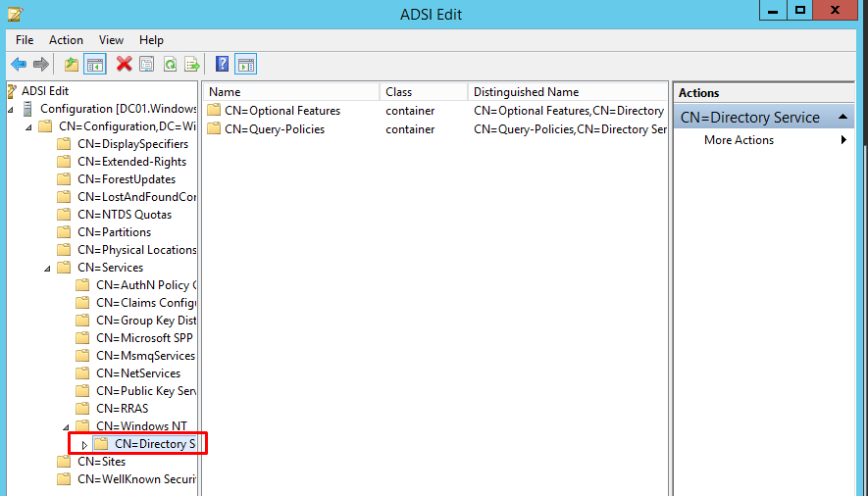Select the CN=Optional Features list entry
The width and height of the screenshot is (868, 496).
(282, 111)
